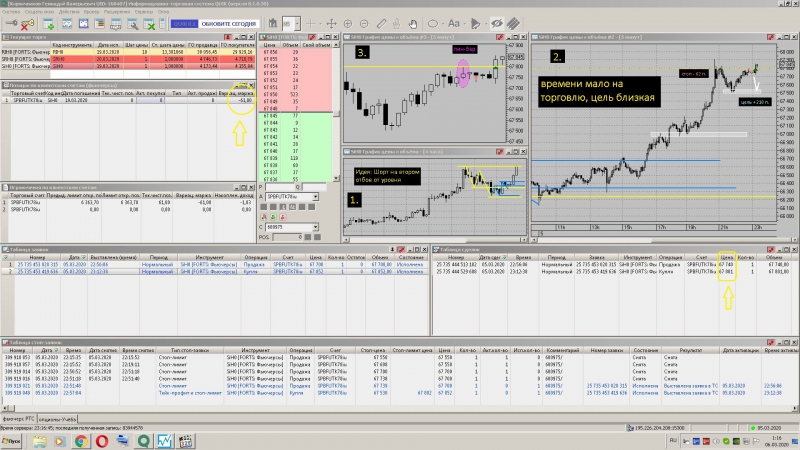Click the server address 195.226.204.208 in status bar
The image size is (800, 450).
click(x=659, y=428)
